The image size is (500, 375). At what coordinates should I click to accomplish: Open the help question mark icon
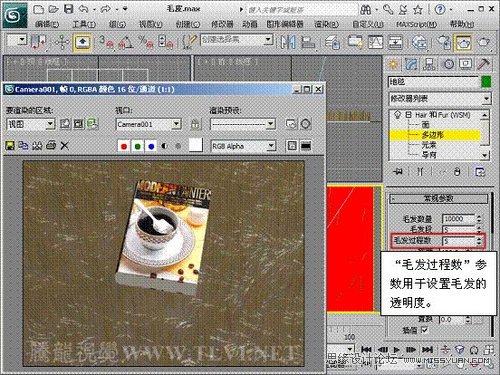pos(440,9)
